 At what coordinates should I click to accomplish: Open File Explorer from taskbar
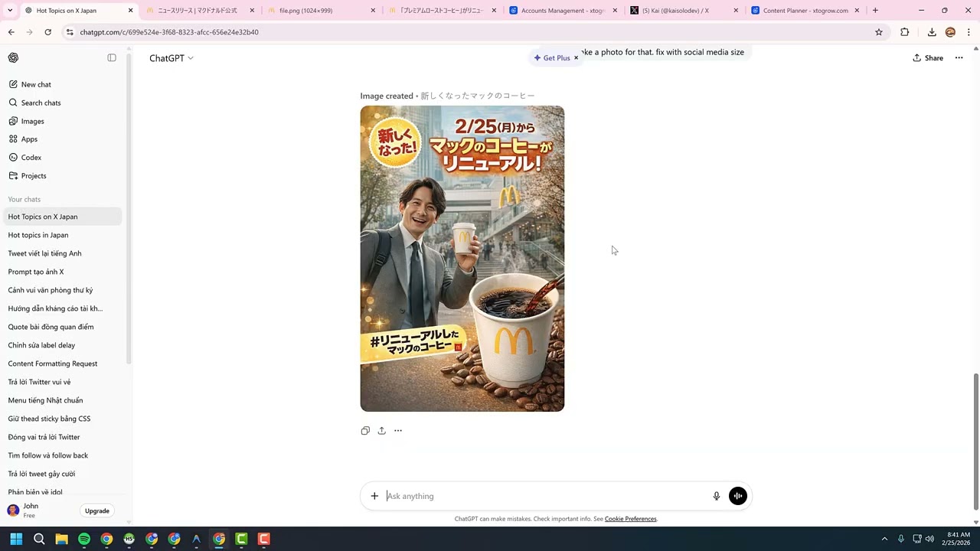pyautogui.click(x=61, y=539)
